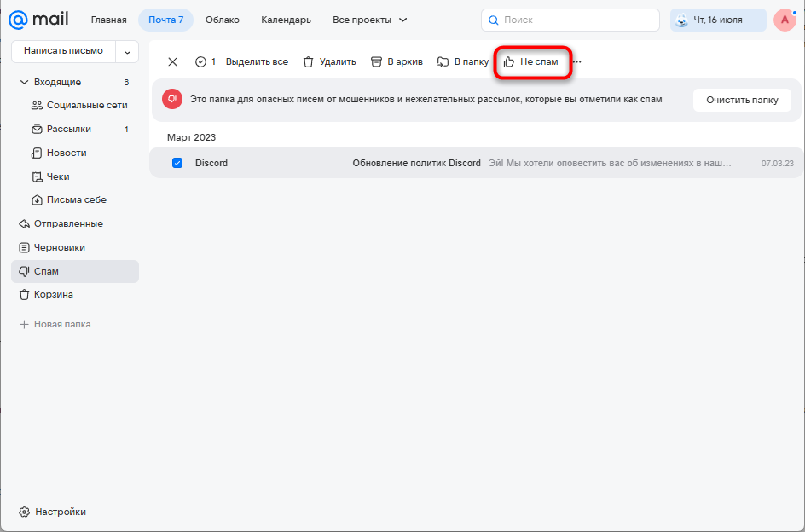Open the Обновление политик Discord email
The image size is (805, 532).
(x=416, y=163)
